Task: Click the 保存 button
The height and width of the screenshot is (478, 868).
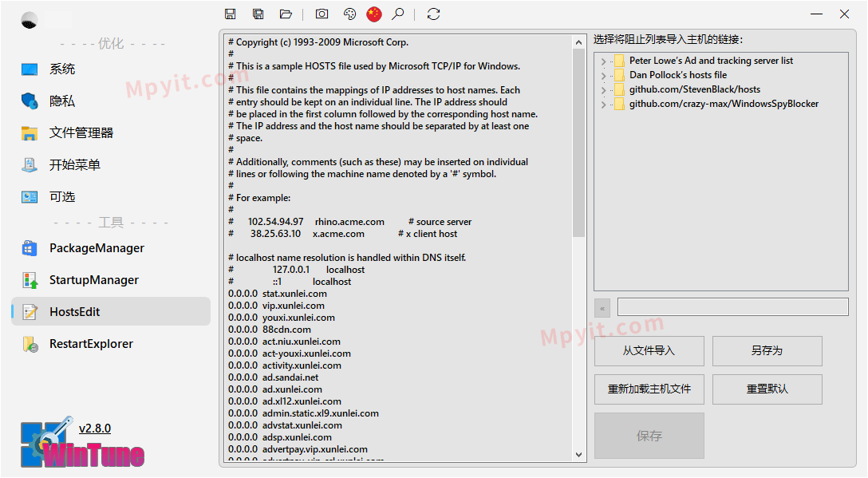Action: pos(649,436)
